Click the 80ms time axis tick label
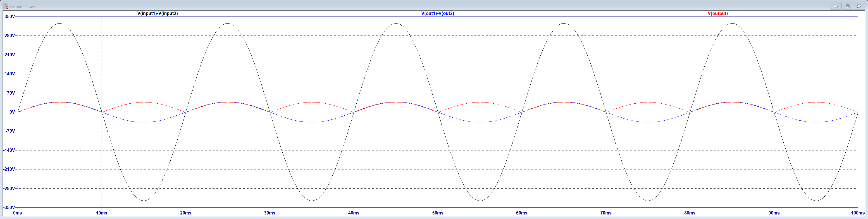The image size is (868, 219). coord(690,213)
